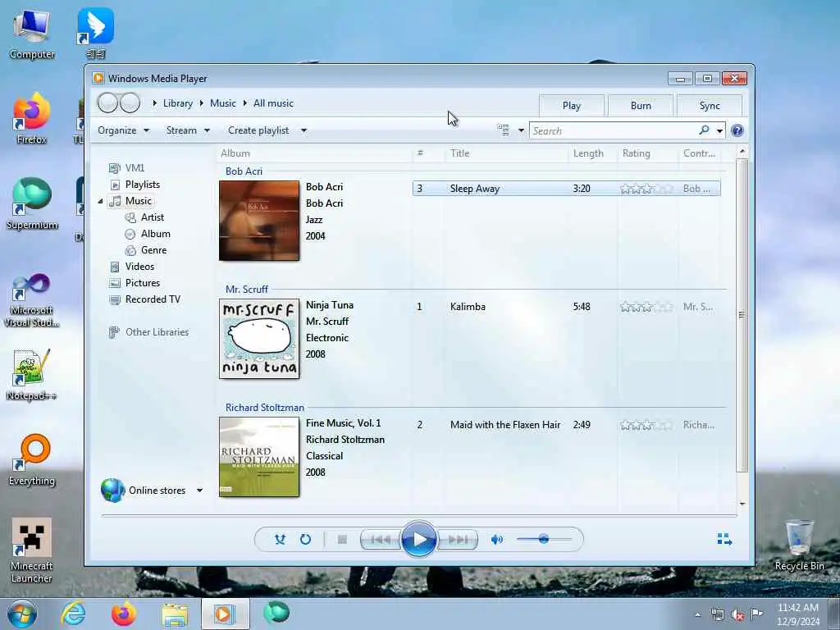Start playback with the round Play button
This screenshot has width=840, height=630.
pos(419,540)
